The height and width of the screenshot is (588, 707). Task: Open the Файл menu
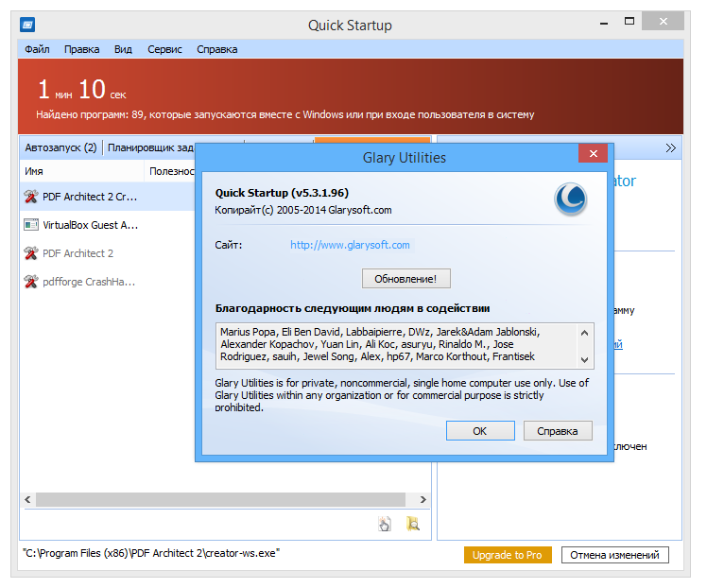point(37,49)
